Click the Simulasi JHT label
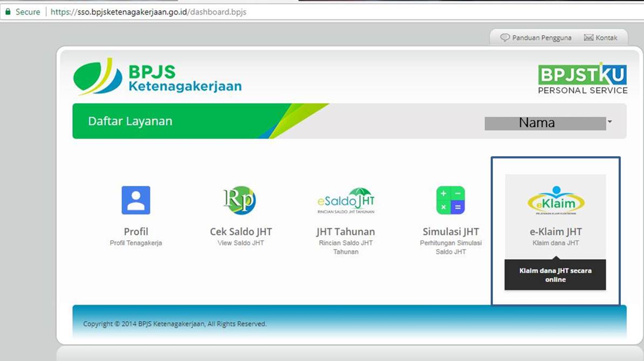The image size is (644, 361). [450, 232]
